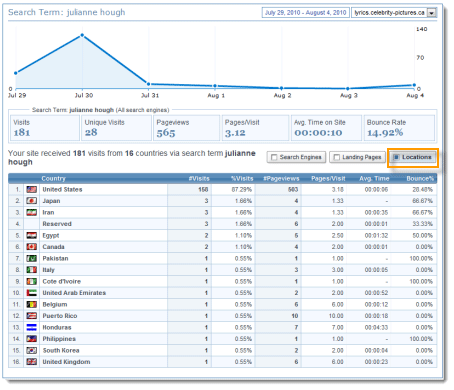Sort table by Avg. Time column header
The width and height of the screenshot is (454, 390).
point(374,179)
